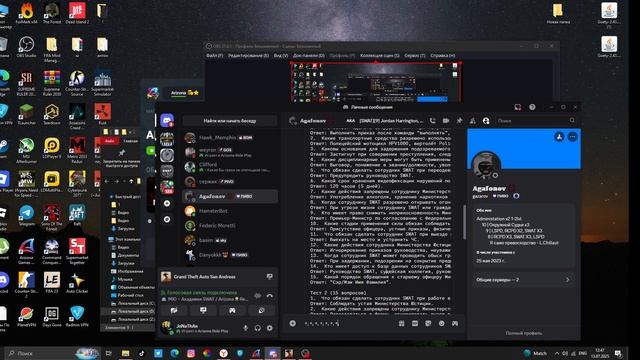
Task: Open emoji picker in message box
Action: tap(442, 323)
